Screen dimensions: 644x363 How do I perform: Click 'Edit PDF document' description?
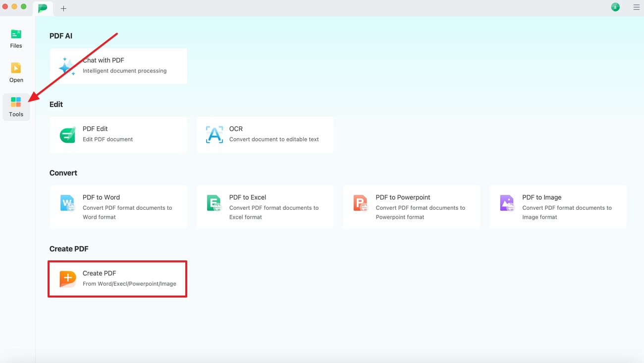(107, 139)
